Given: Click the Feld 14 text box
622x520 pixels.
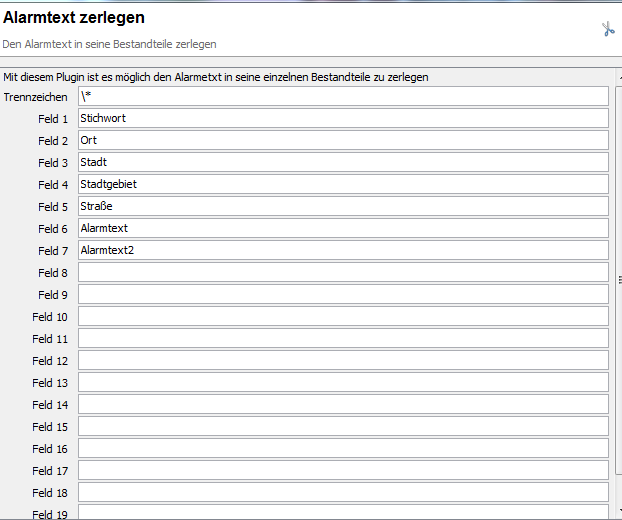Looking at the screenshot, I should (x=342, y=405).
